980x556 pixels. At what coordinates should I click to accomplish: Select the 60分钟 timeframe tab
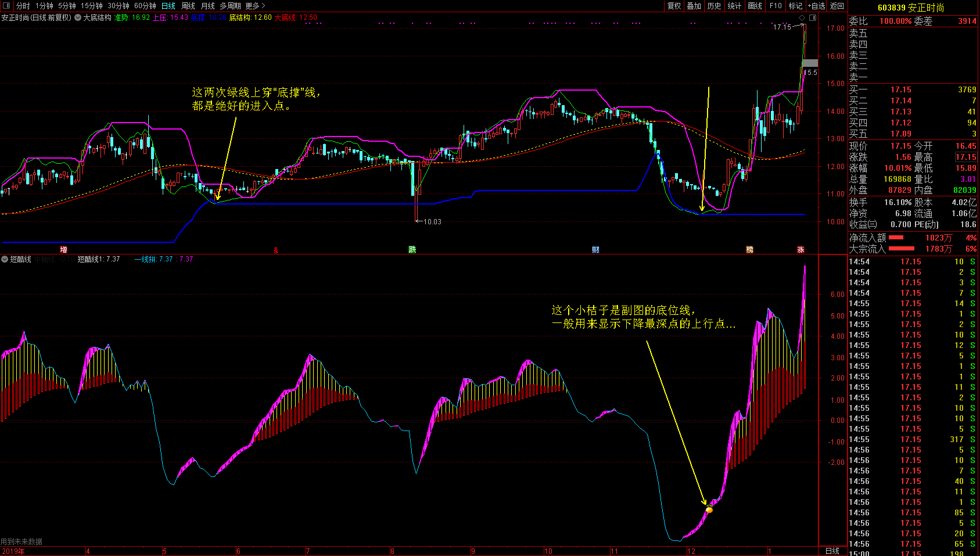[x=145, y=6]
